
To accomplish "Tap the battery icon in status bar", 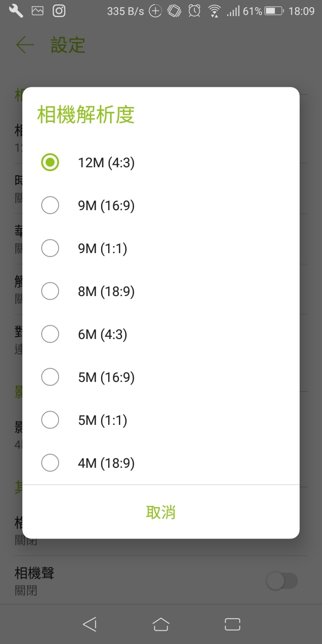I will 274,11.
